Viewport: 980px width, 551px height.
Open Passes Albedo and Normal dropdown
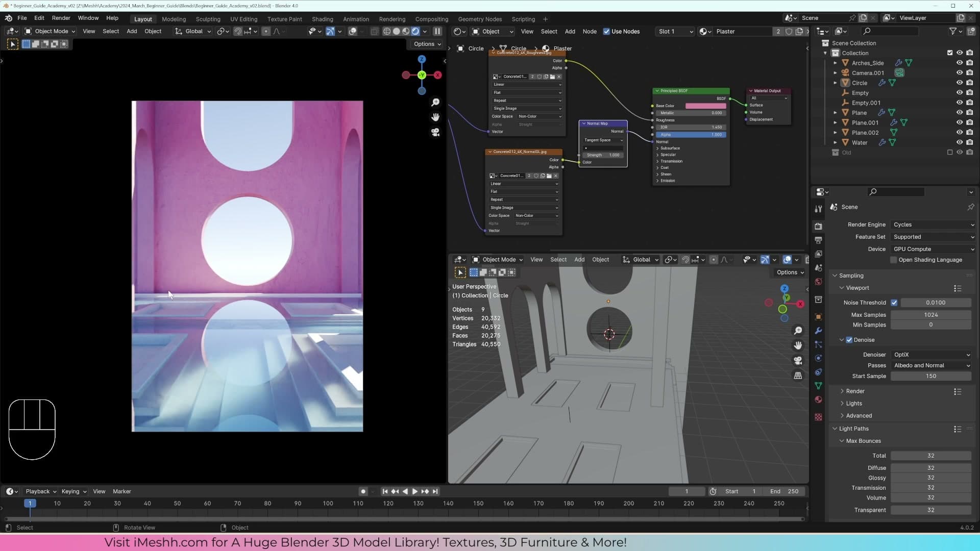pyautogui.click(x=931, y=365)
